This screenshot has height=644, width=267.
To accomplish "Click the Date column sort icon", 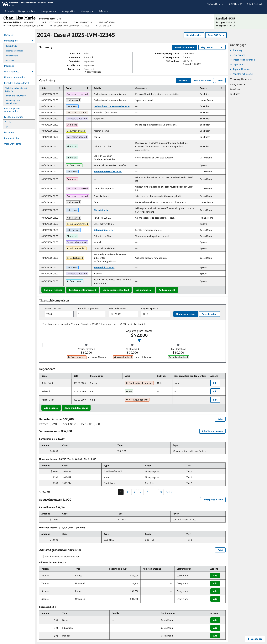I will tap(60, 88).
